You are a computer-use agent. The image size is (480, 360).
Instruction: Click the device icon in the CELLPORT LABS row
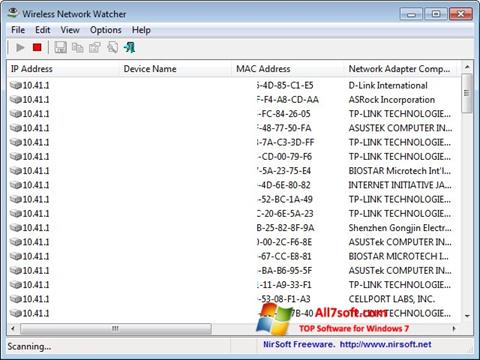pos(15,299)
